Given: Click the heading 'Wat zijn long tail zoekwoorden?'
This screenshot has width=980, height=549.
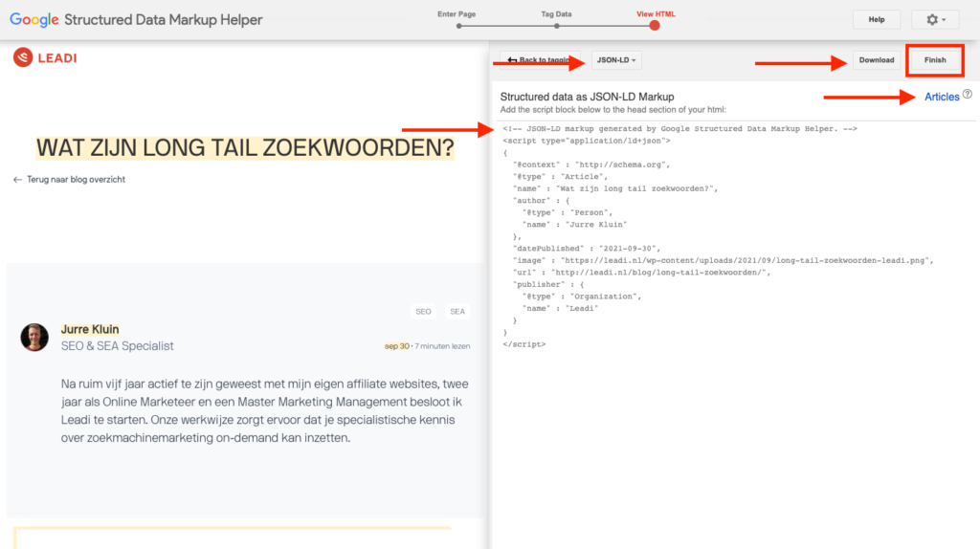Looking at the screenshot, I should [x=245, y=148].
